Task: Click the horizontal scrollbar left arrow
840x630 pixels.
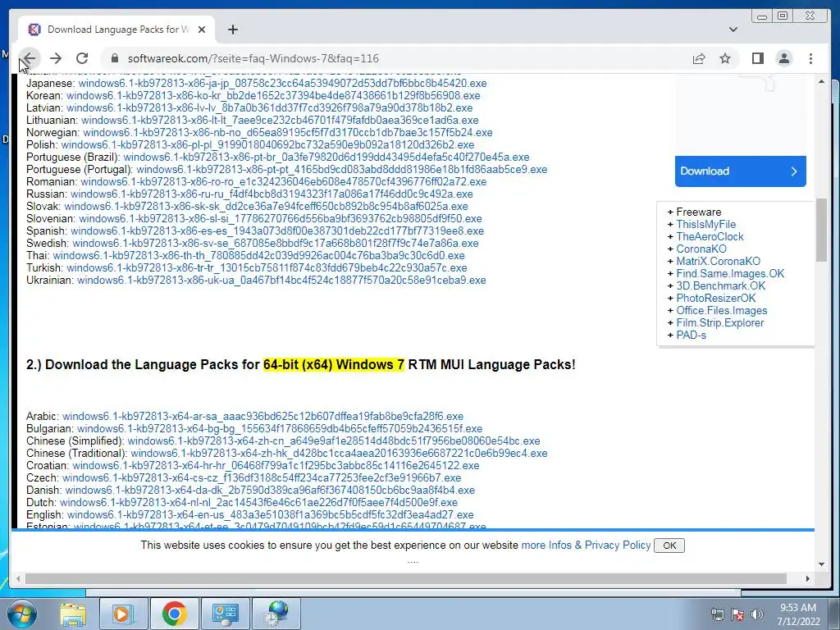Action: pos(18,578)
